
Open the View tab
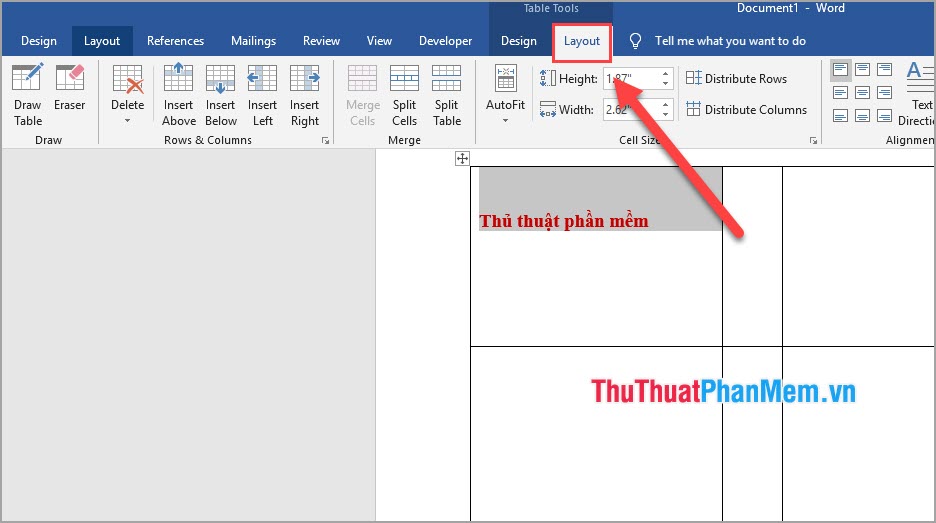click(x=379, y=41)
